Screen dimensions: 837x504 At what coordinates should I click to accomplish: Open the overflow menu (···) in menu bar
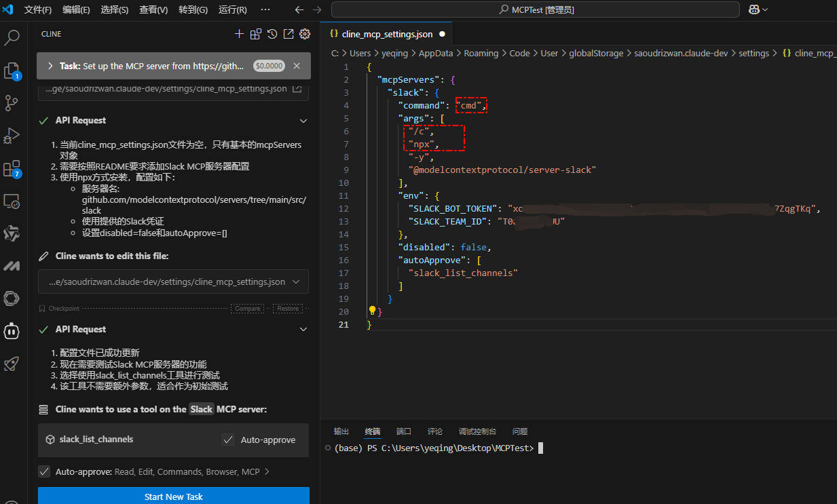click(265, 9)
